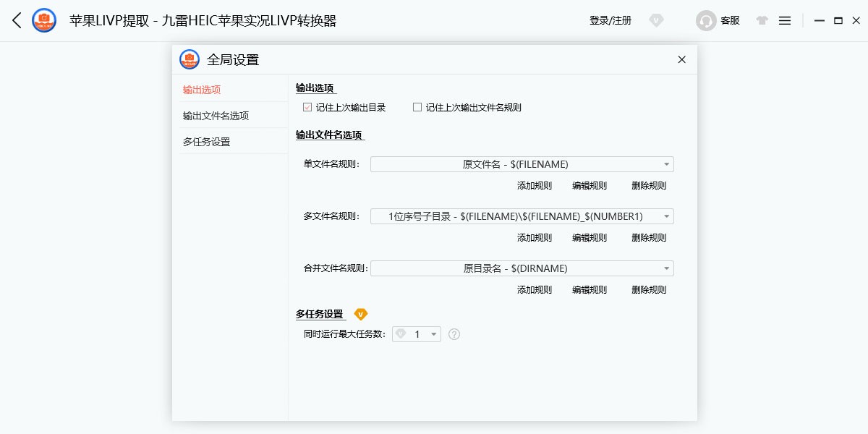The height and width of the screenshot is (434, 868).
Task: Click the 客服 label in title bar
Action: pyautogui.click(x=730, y=21)
